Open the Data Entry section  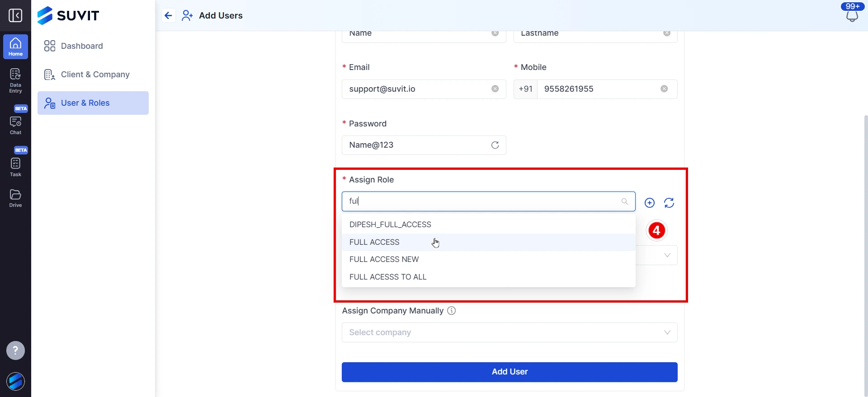coord(15,81)
